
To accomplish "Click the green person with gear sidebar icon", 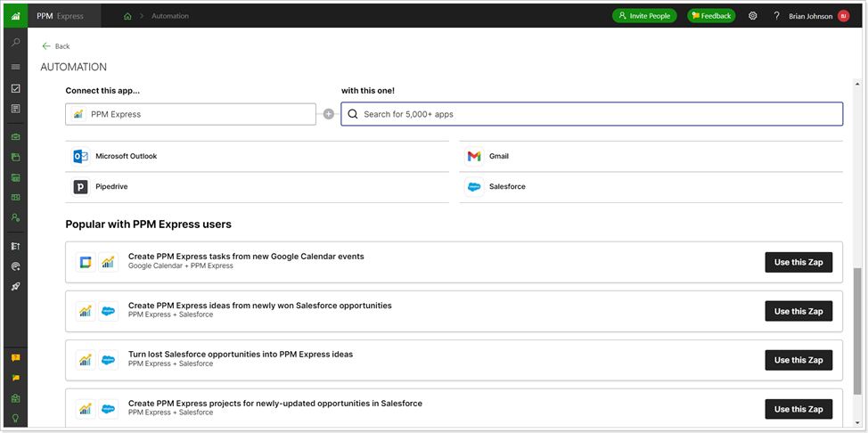I will tap(15, 217).
